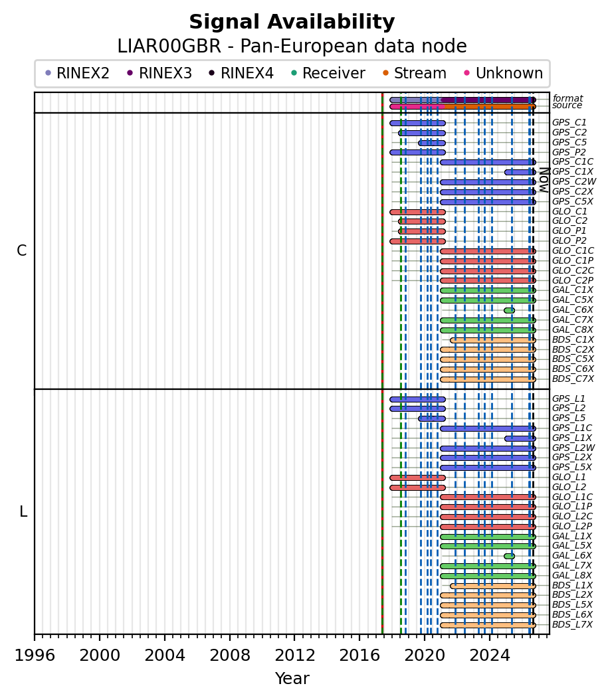Click the GPS_C2 row label
610x700 pixels.
point(569,132)
